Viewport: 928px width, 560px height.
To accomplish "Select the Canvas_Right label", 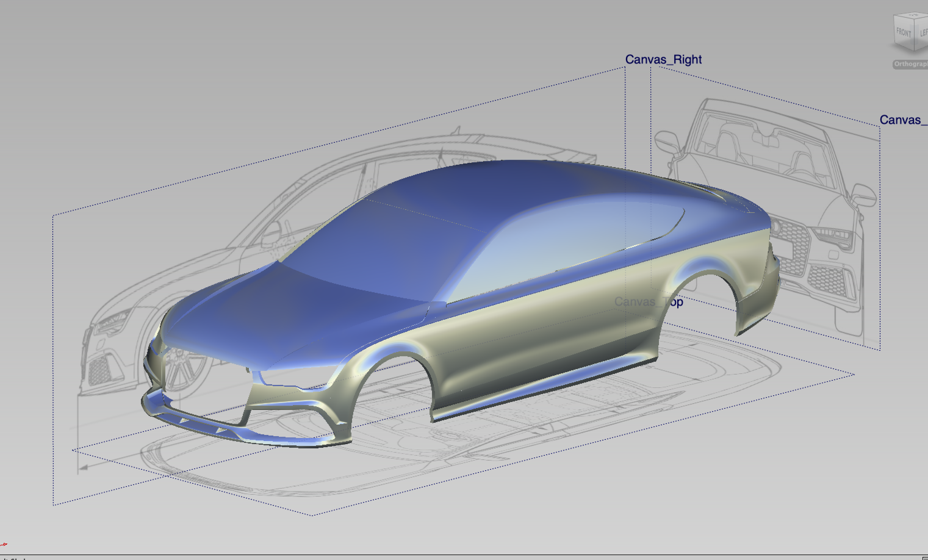I will [x=663, y=59].
